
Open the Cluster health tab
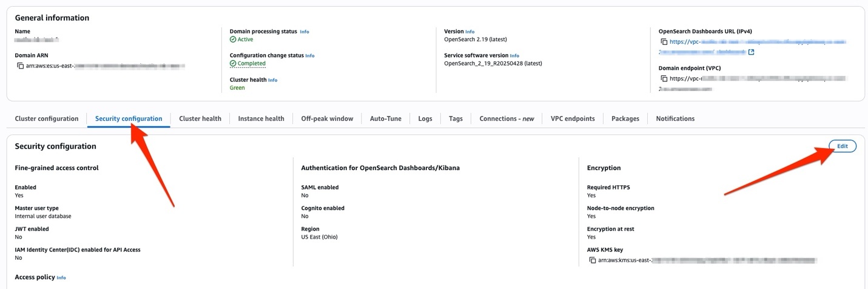click(x=200, y=119)
